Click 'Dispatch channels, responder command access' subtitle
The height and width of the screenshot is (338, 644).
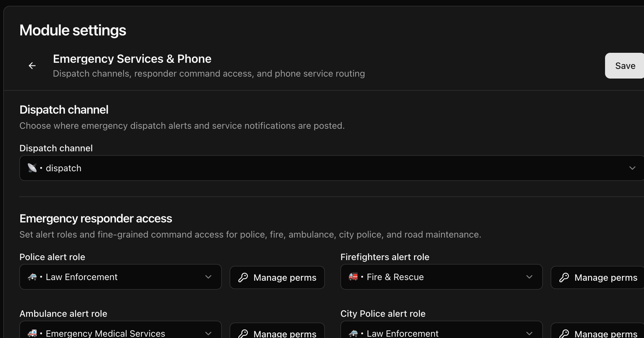tap(209, 74)
